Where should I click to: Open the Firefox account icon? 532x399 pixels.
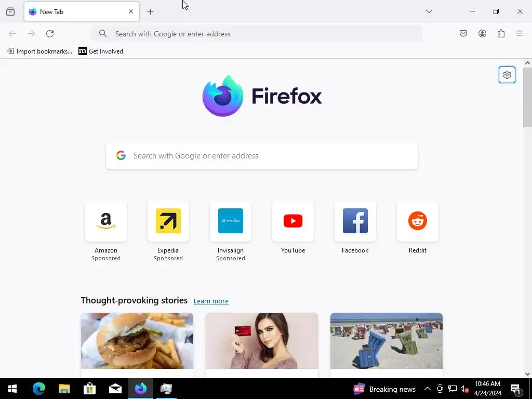pos(482,33)
